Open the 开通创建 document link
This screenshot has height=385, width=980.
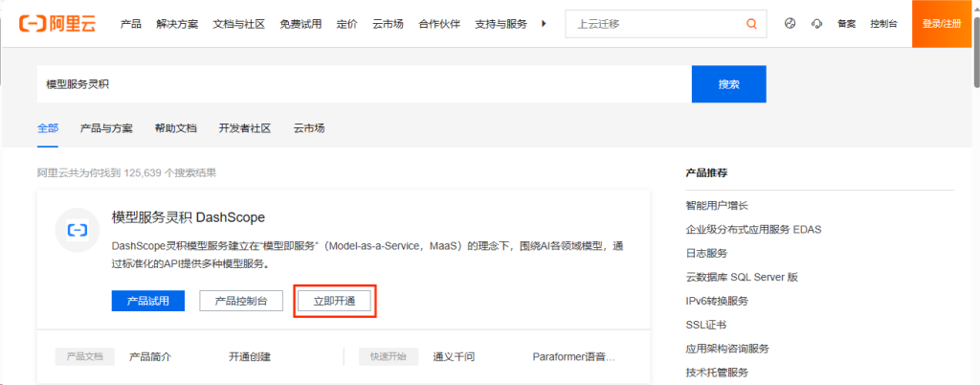pos(250,357)
